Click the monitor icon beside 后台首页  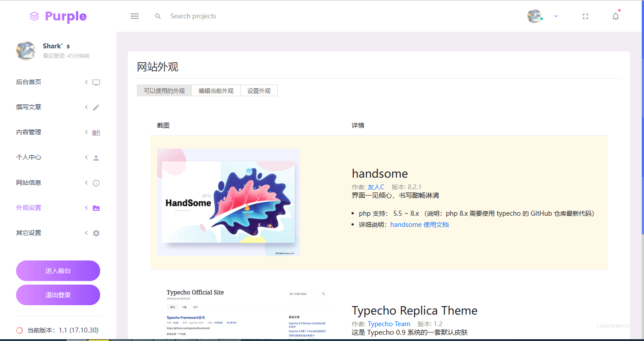point(96,82)
